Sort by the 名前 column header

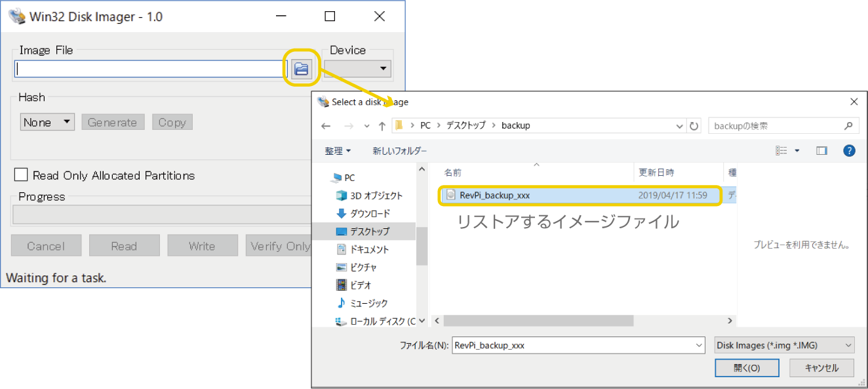pos(453,173)
